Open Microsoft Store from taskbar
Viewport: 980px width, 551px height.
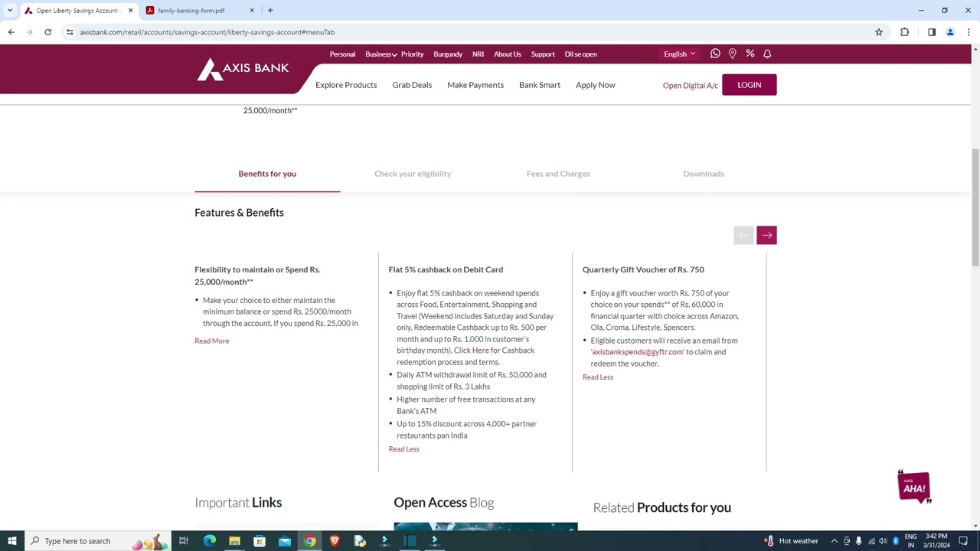click(260, 541)
